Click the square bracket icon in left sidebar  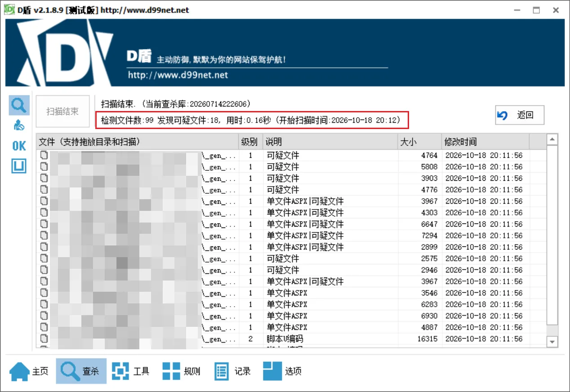click(x=19, y=166)
